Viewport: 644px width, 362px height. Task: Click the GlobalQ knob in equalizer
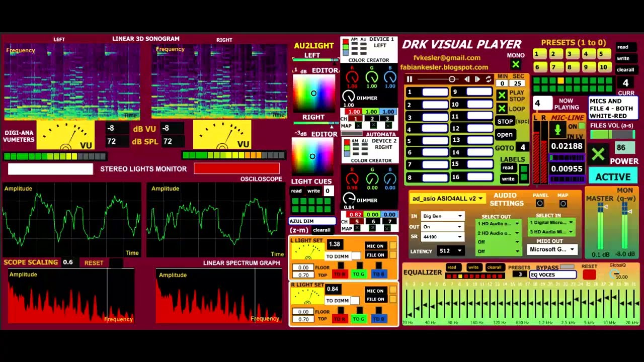point(614,274)
